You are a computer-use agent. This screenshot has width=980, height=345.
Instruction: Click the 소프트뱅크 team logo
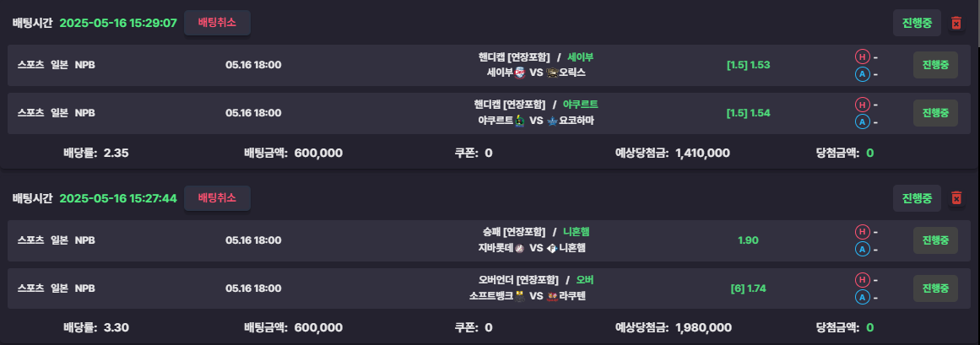[519, 296]
